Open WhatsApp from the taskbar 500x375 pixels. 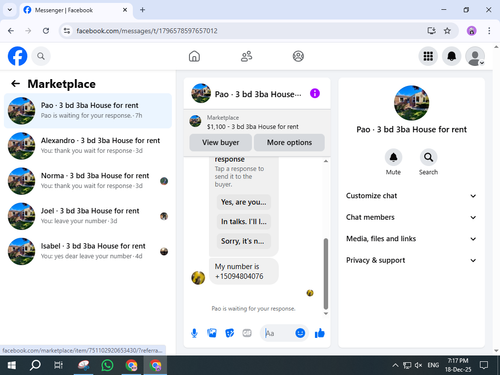tap(107, 365)
